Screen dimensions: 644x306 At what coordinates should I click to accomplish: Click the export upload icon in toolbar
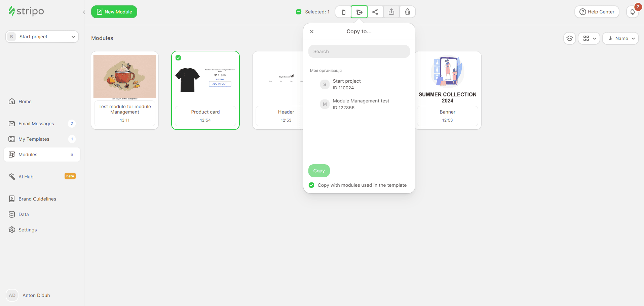click(x=391, y=12)
